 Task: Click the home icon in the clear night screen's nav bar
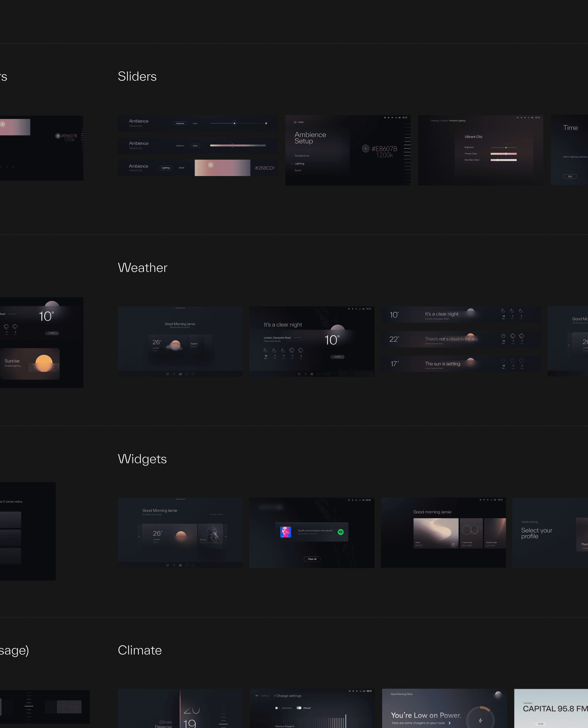pos(312,374)
